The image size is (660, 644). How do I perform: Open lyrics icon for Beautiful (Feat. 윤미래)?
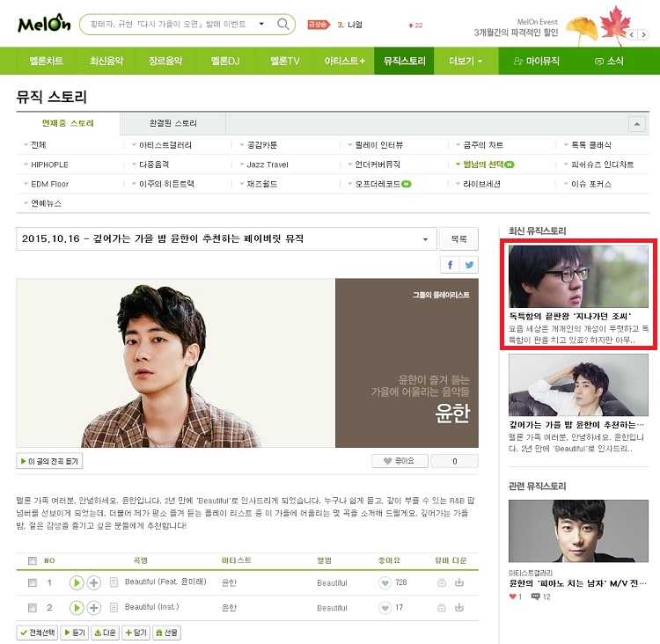point(114,582)
